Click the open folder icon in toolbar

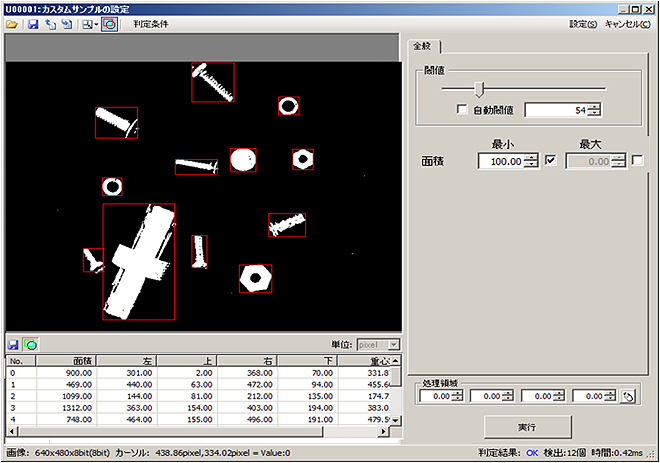click(x=11, y=23)
